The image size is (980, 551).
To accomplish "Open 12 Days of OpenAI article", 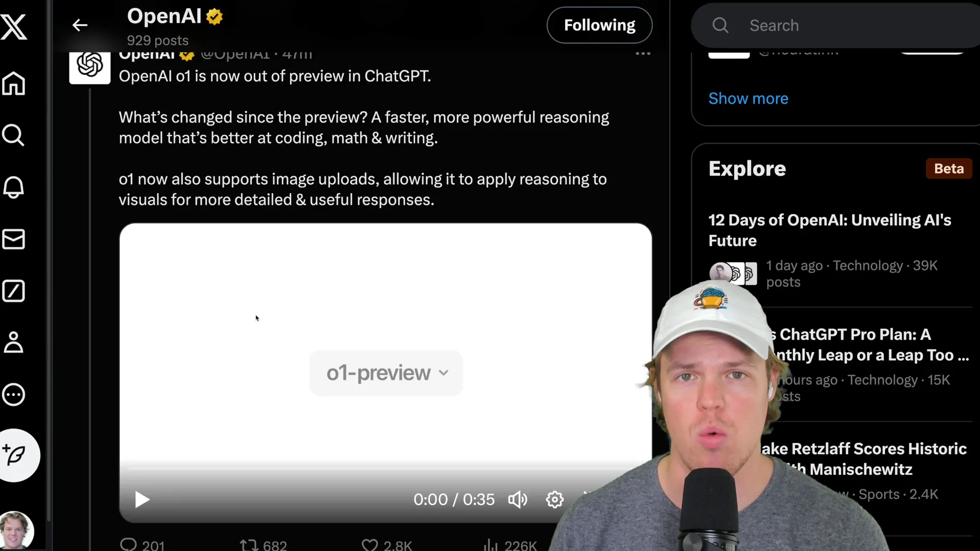I will coord(829,230).
